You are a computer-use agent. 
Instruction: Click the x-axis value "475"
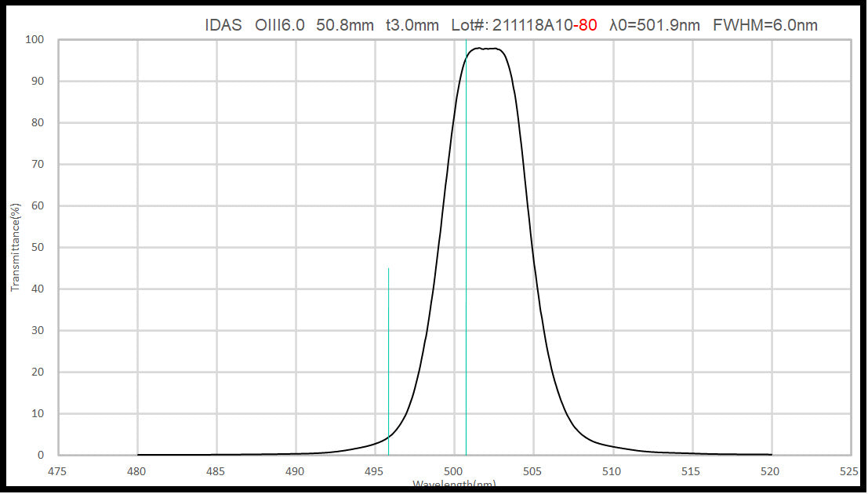(57, 472)
